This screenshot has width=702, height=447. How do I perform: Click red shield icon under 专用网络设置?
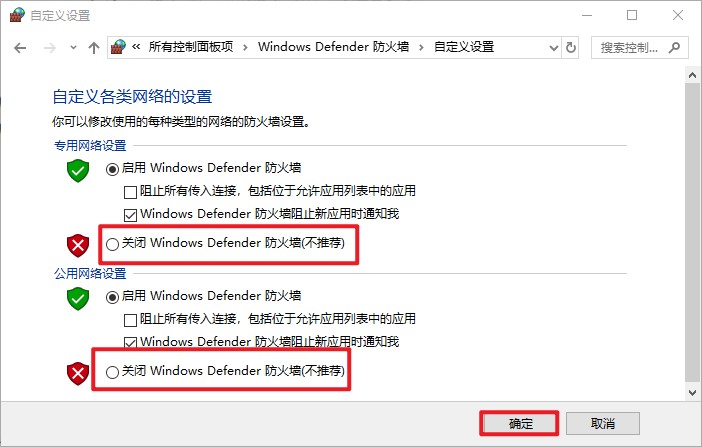78,245
